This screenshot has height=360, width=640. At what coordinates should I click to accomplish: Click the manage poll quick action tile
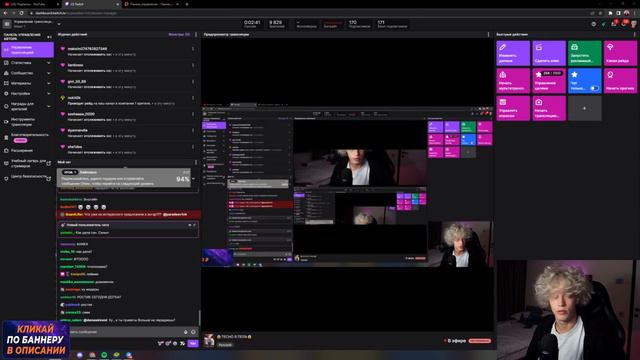513,108
